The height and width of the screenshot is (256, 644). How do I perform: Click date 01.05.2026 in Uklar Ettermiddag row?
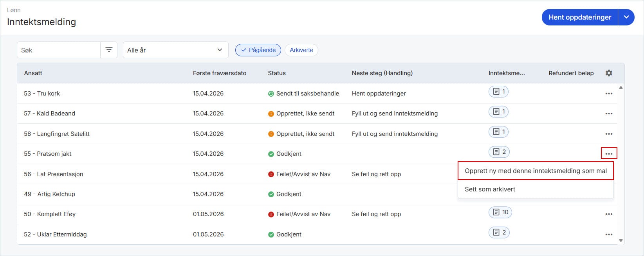tap(208, 234)
